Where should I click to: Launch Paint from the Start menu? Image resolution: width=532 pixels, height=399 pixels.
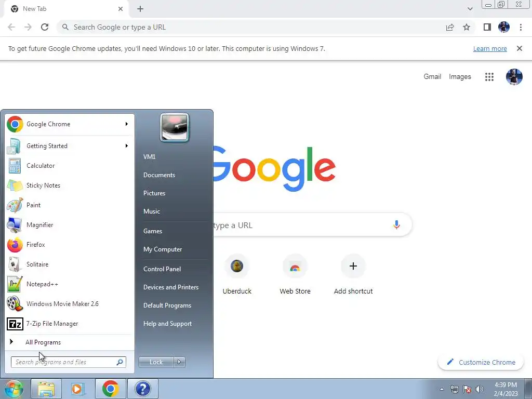click(x=68, y=205)
